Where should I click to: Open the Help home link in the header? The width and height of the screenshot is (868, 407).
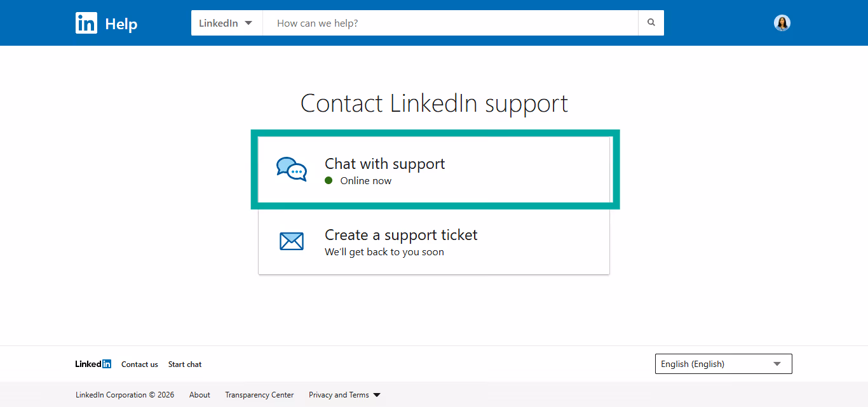point(121,24)
